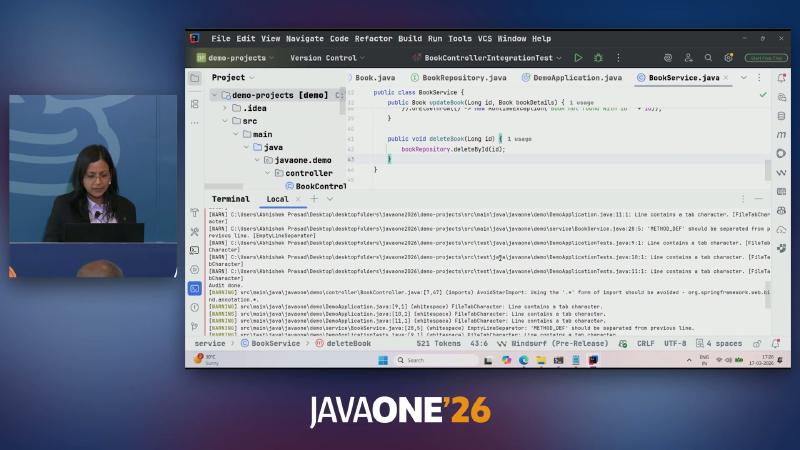Open the Windows Start button
The width and height of the screenshot is (800, 450).
[x=383, y=360]
